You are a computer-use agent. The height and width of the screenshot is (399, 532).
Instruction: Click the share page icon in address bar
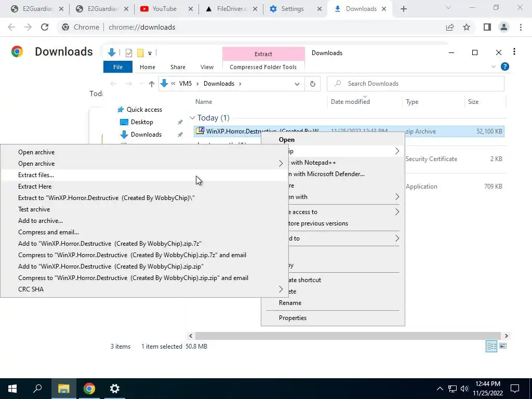(450, 27)
